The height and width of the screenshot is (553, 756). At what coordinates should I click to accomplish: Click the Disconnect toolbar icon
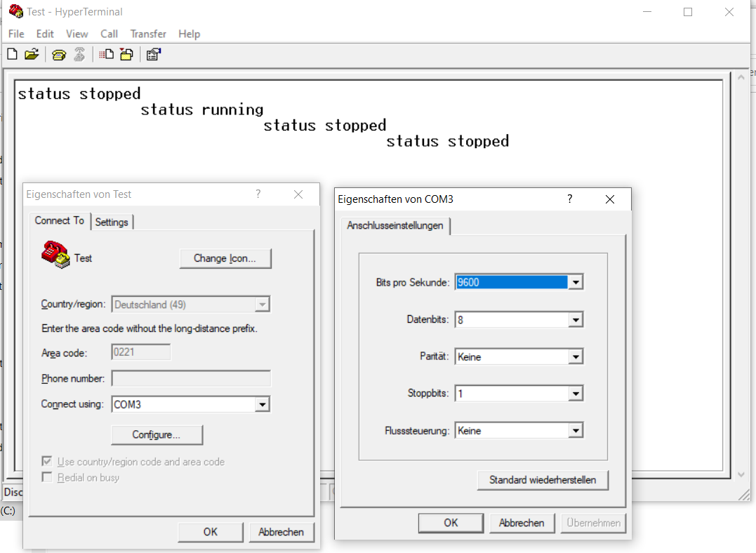tap(79, 55)
